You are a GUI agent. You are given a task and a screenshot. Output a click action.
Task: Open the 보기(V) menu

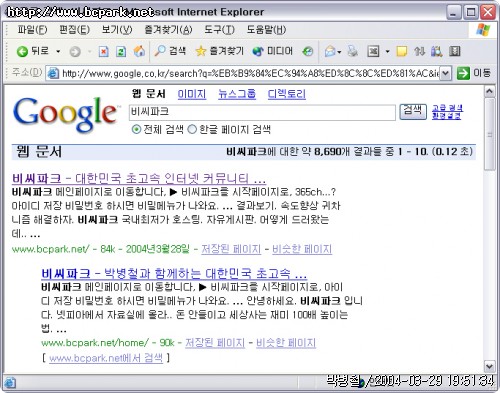pyautogui.click(x=117, y=30)
